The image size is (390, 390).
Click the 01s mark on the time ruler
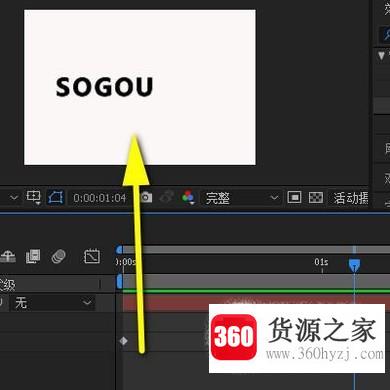[321, 262]
